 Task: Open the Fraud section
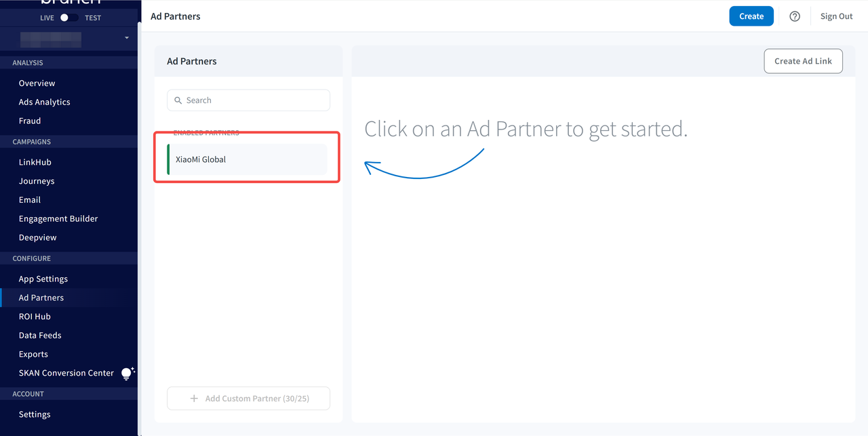(x=30, y=121)
